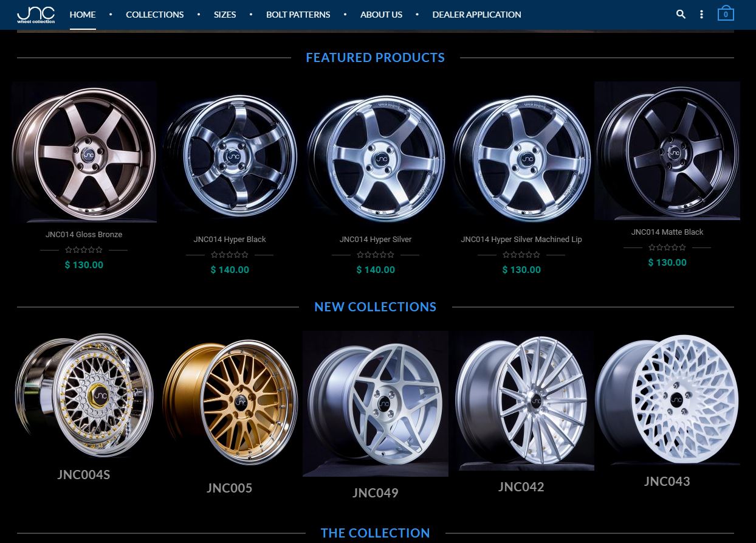Click the Gloss Bronze wheel image
Screen dimensions: 756x543
[84, 152]
